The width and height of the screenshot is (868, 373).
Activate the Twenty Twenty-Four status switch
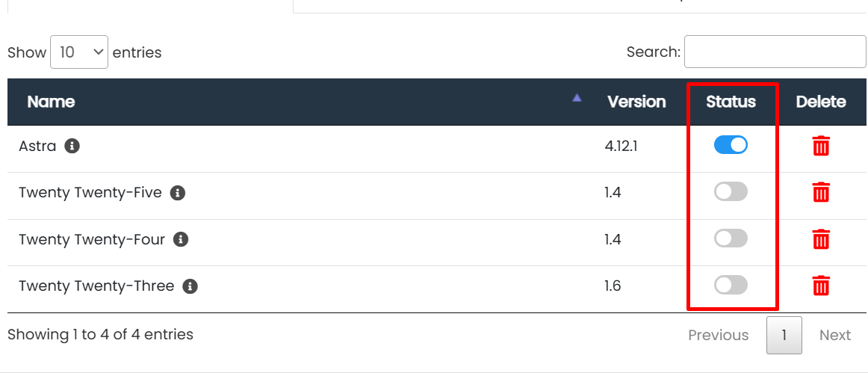731,238
